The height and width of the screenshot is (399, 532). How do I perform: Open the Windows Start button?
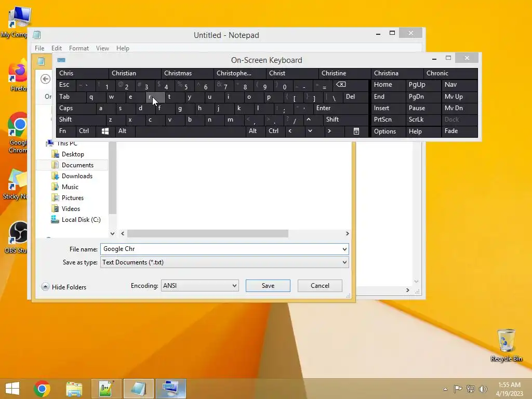pyautogui.click(x=12, y=389)
